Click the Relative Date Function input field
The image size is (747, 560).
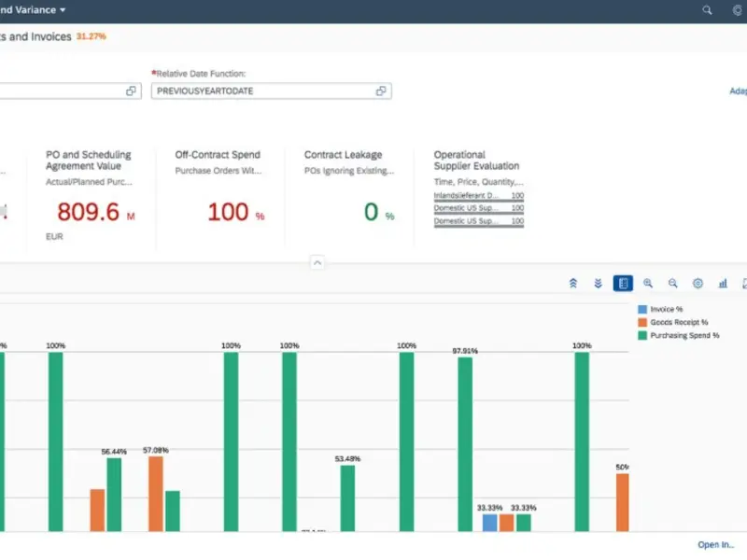[261, 91]
